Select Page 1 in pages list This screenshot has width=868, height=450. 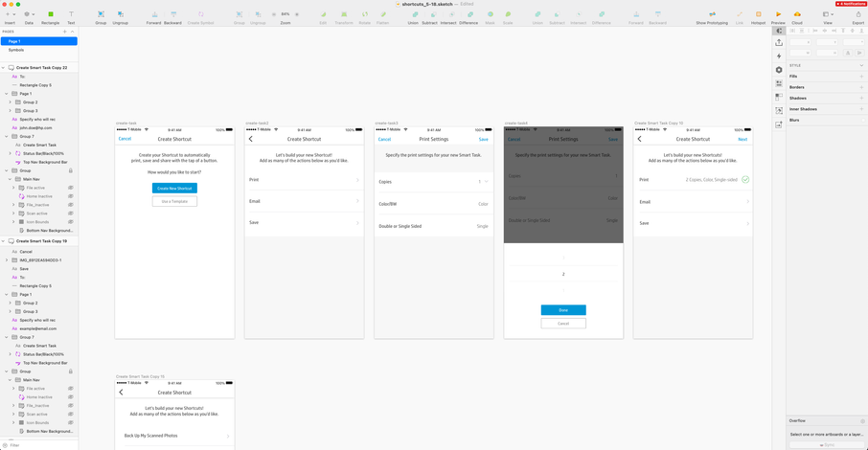[x=38, y=41]
